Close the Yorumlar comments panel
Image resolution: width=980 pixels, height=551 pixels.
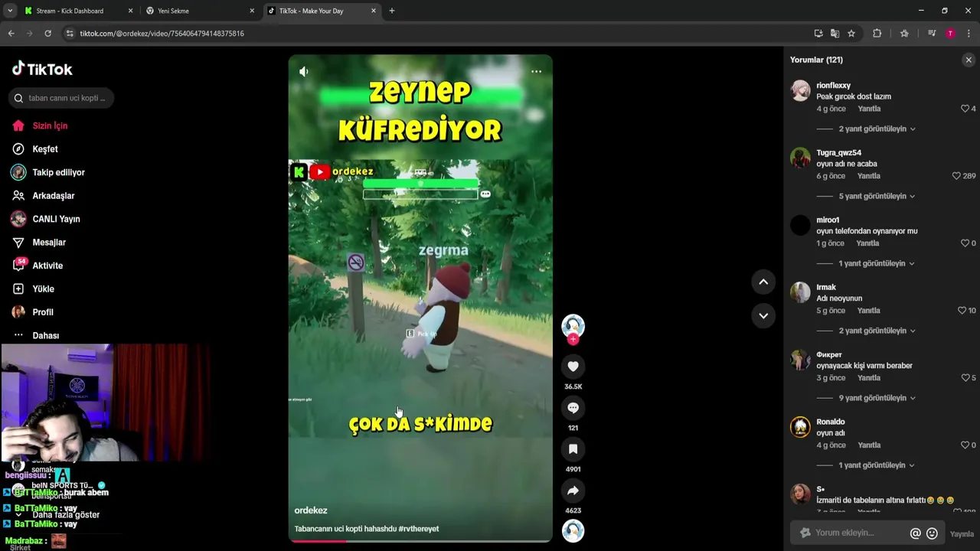(969, 60)
